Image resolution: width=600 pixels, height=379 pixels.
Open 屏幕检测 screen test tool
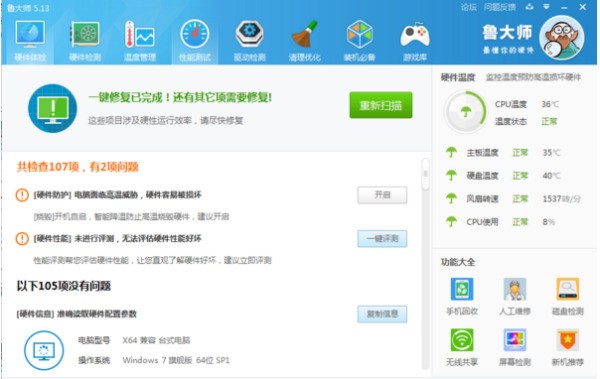pyautogui.click(x=515, y=348)
